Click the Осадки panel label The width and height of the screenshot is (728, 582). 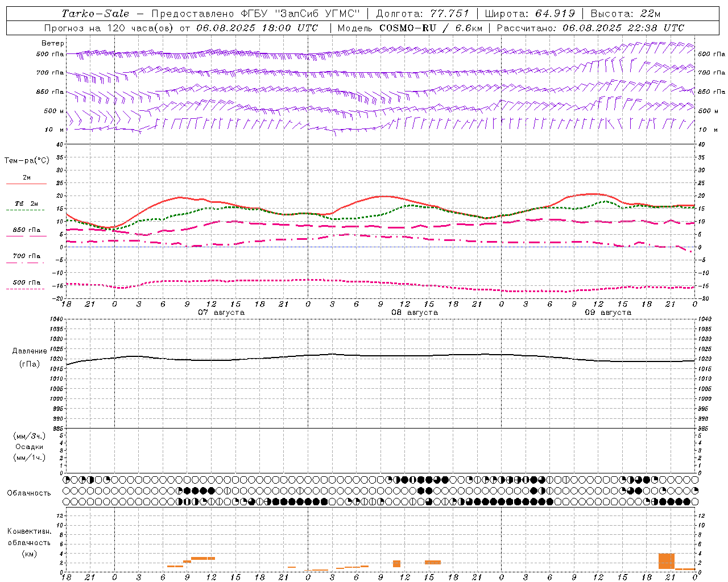[30, 447]
